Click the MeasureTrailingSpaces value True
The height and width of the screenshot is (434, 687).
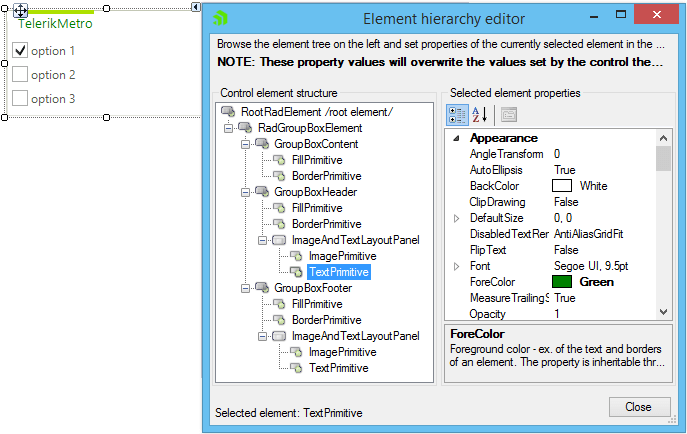click(565, 298)
